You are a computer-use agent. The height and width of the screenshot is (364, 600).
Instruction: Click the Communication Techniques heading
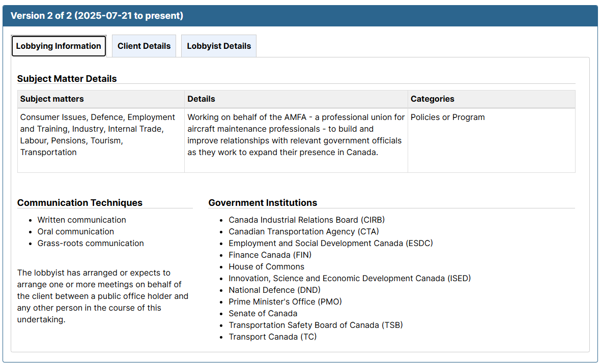(x=79, y=203)
